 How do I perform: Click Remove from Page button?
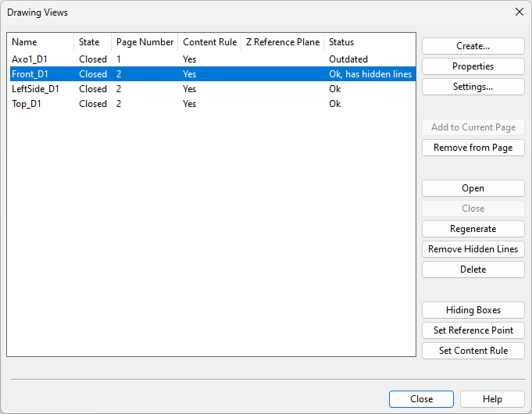point(473,148)
